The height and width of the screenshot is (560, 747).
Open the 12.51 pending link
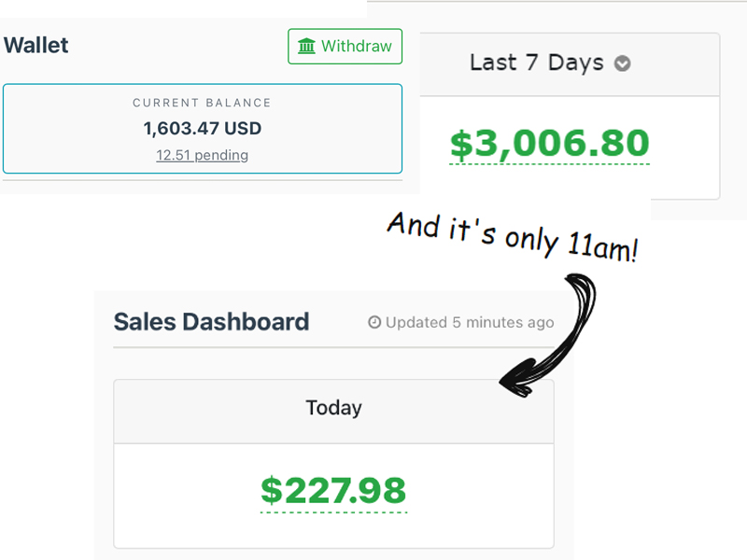pos(202,155)
